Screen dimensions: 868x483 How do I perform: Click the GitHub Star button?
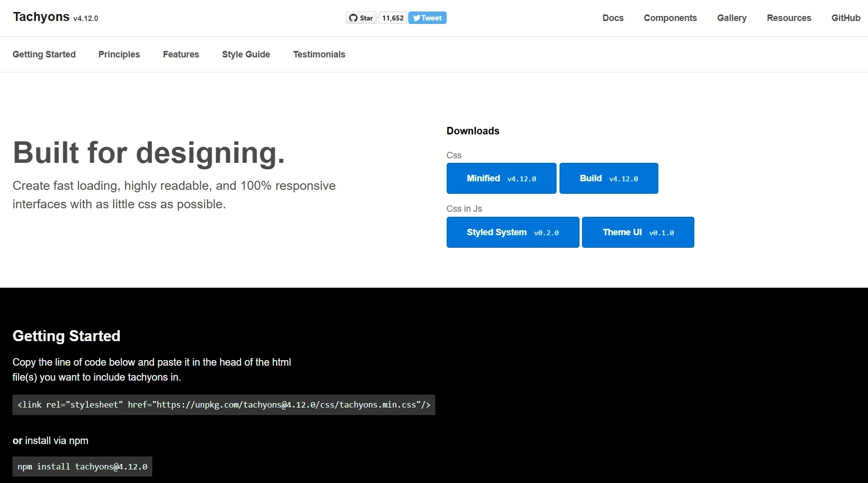pos(361,18)
